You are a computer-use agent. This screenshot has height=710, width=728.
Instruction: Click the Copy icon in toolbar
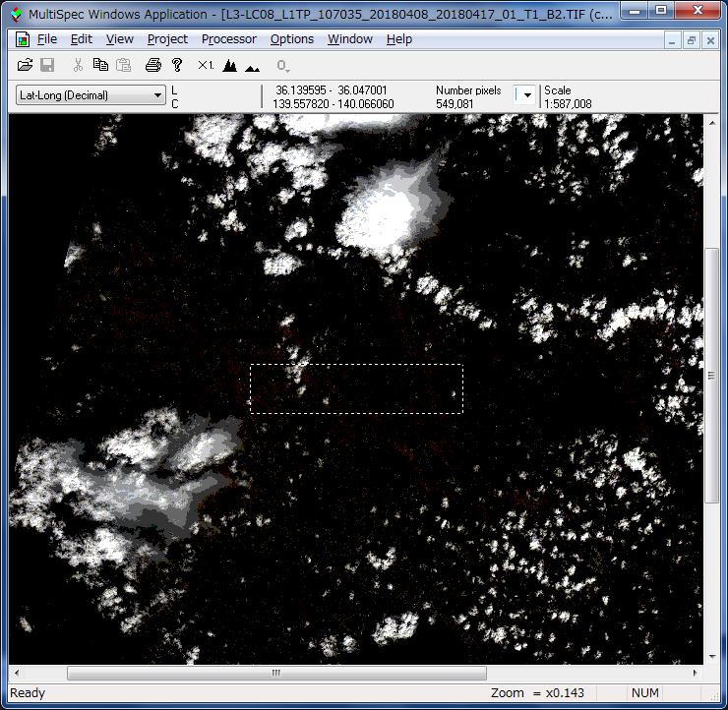click(100, 65)
